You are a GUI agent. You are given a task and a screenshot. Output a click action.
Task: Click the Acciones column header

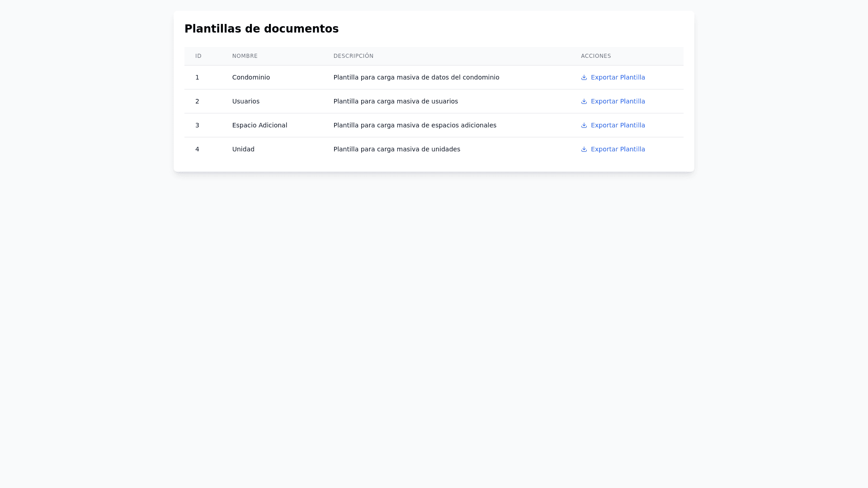click(x=595, y=56)
